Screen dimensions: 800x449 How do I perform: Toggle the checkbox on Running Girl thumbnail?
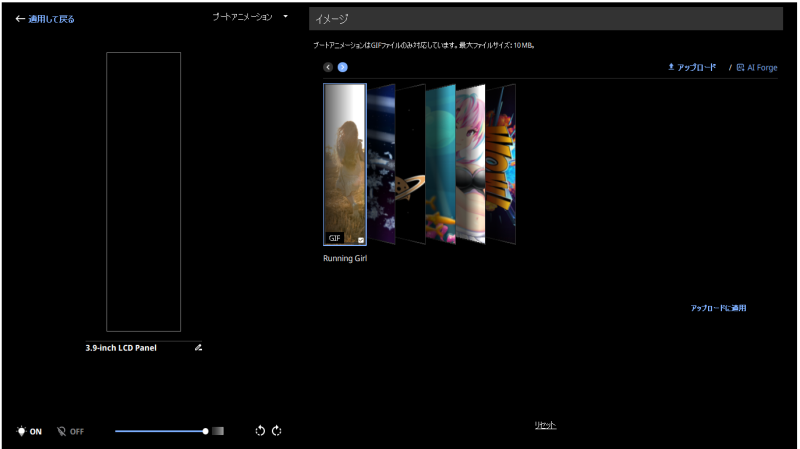(x=360, y=239)
